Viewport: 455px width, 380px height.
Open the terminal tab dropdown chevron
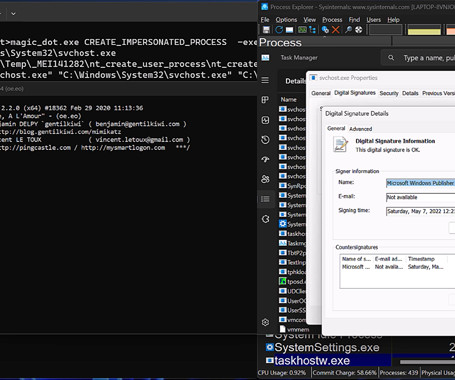(13, 14)
